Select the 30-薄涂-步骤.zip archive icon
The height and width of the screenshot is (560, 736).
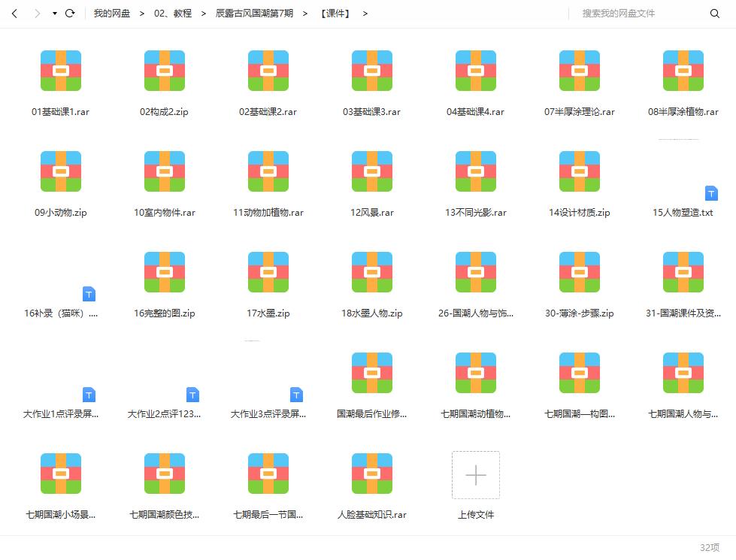[580, 272]
